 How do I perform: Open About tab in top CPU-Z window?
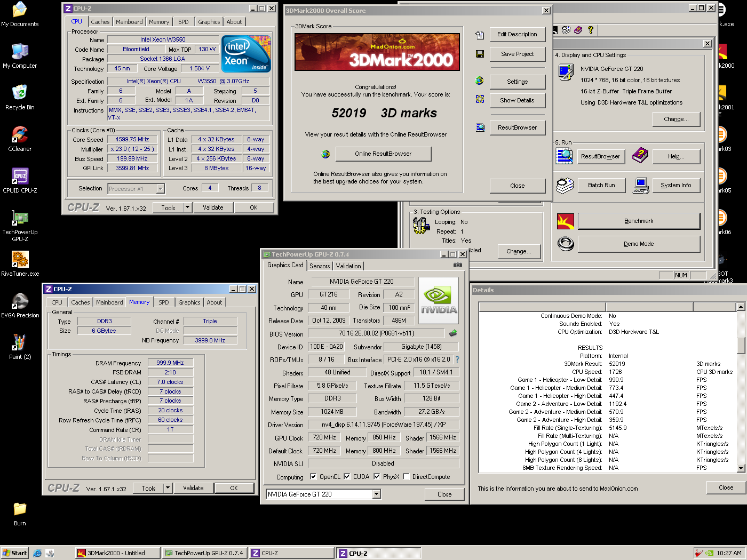[x=234, y=22]
